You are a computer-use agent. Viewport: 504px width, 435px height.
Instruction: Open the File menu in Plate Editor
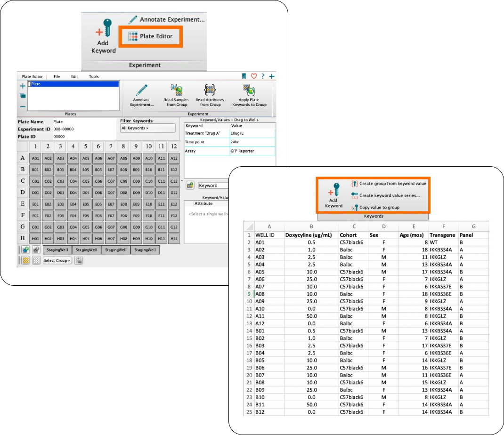[57, 76]
